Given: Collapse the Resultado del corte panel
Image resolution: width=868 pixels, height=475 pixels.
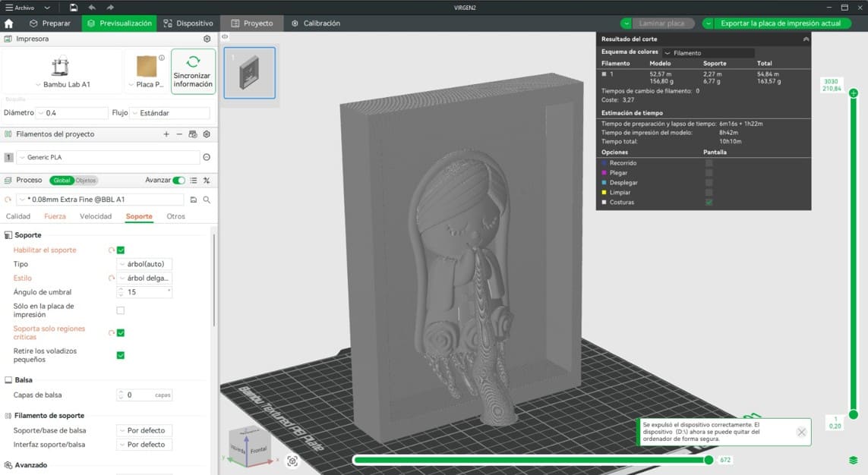Looking at the screenshot, I should [806, 39].
